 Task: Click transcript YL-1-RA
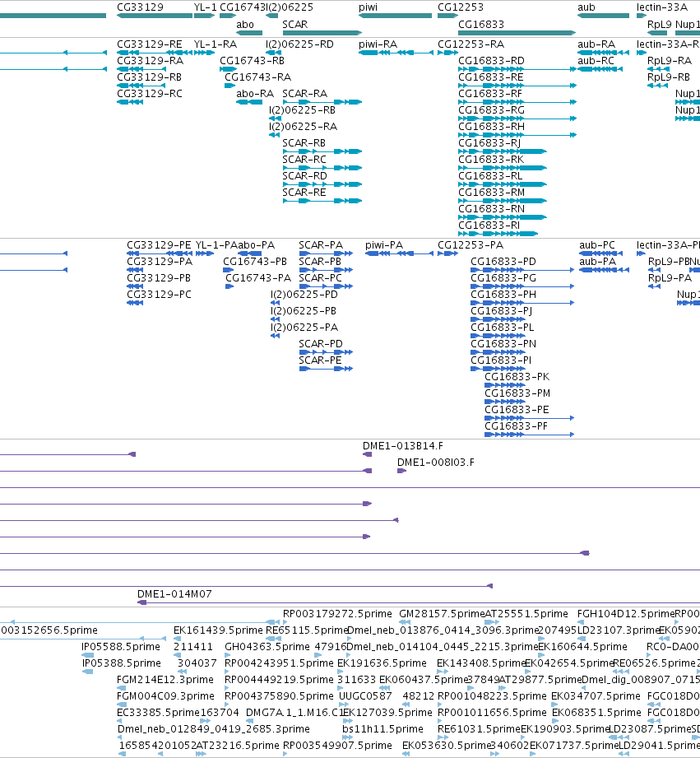204,53
